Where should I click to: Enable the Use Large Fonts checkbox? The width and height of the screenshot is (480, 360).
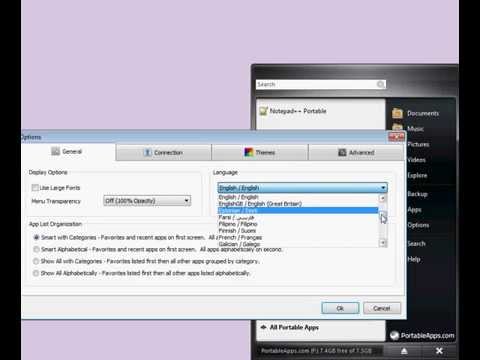(35, 188)
